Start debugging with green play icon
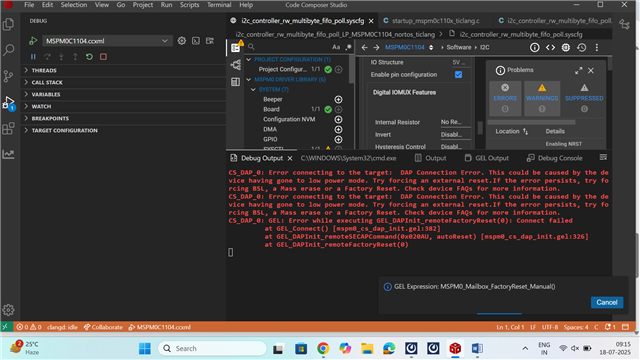640x360 pixels. pos(33,41)
